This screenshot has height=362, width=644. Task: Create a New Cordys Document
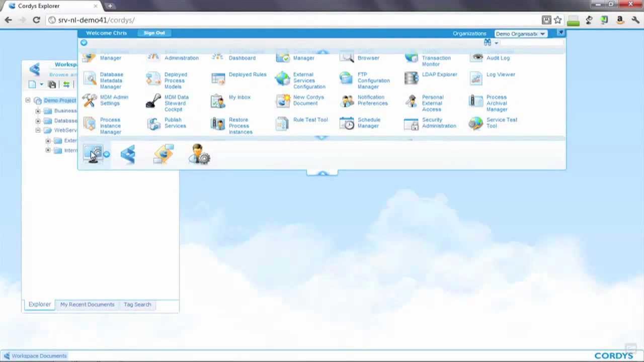283,101
